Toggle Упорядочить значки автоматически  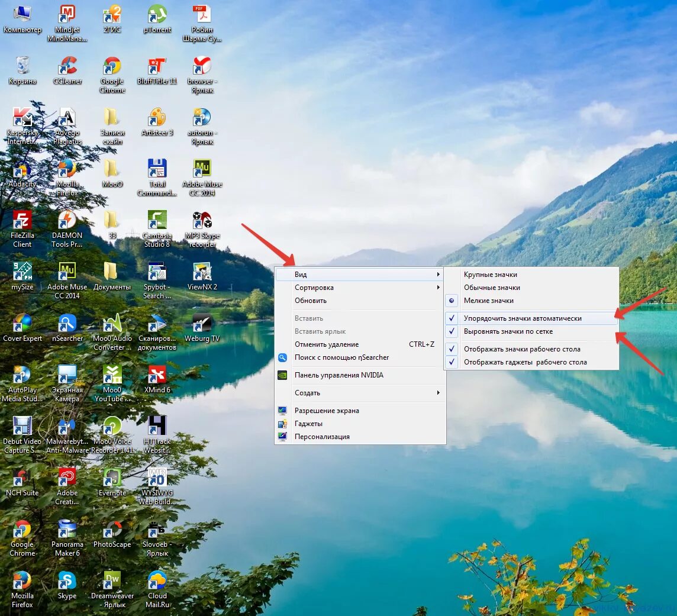coord(531,318)
